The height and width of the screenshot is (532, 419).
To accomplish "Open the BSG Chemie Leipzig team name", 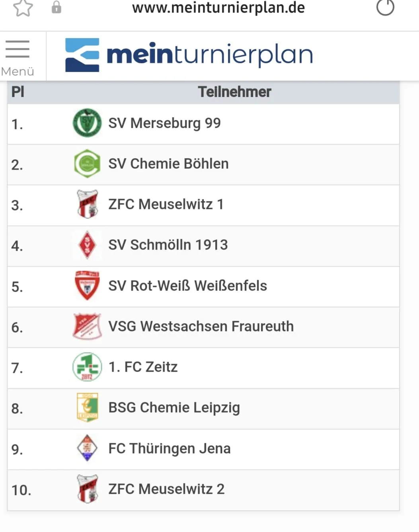I will point(174,407).
